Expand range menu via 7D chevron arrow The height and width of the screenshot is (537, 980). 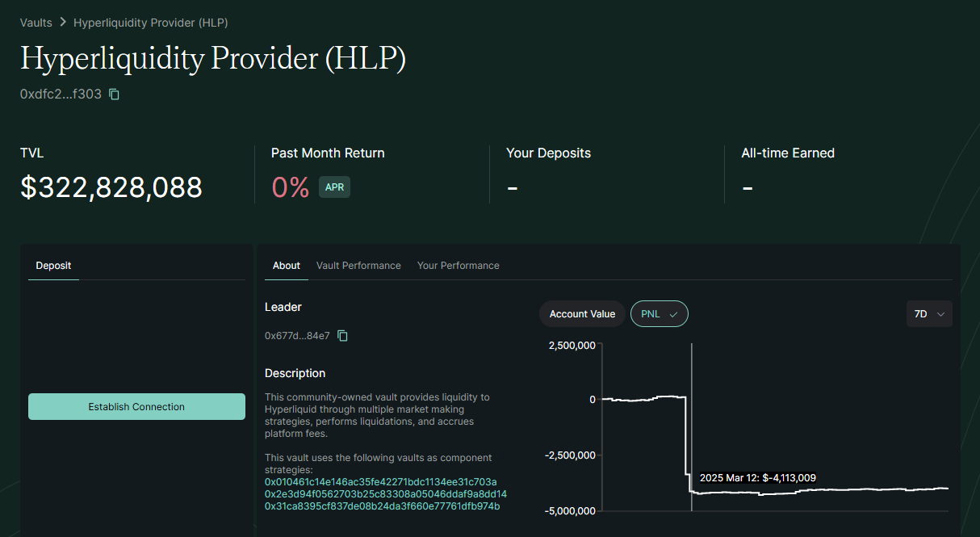[x=940, y=314]
